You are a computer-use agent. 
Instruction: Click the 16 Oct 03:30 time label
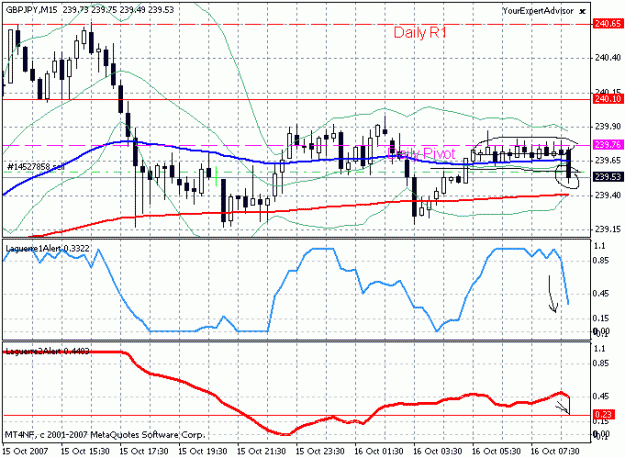pyautogui.click(x=438, y=452)
